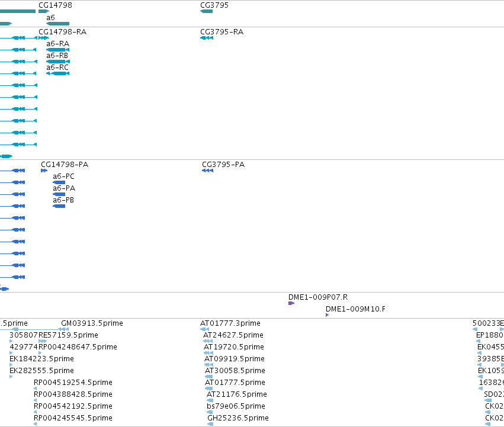This screenshot has width=504, height=427.
Task: Select EST RE57159.5prime label
Action: 68,335
